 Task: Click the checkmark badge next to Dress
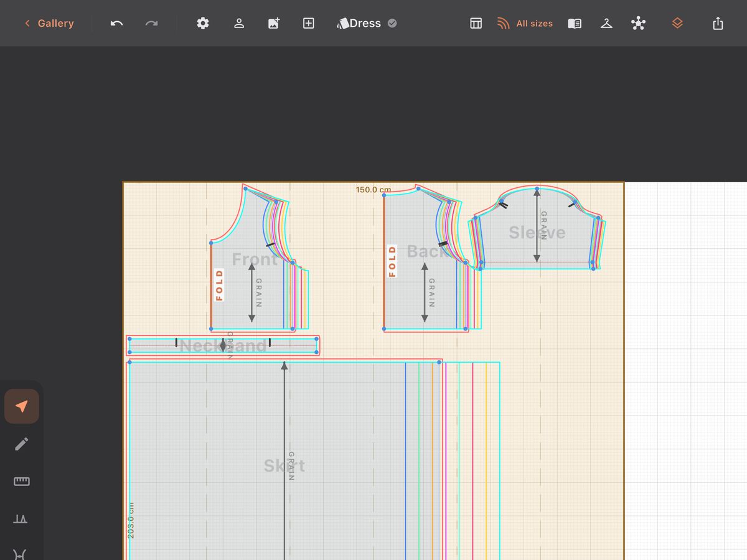pyautogui.click(x=392, y=23)
